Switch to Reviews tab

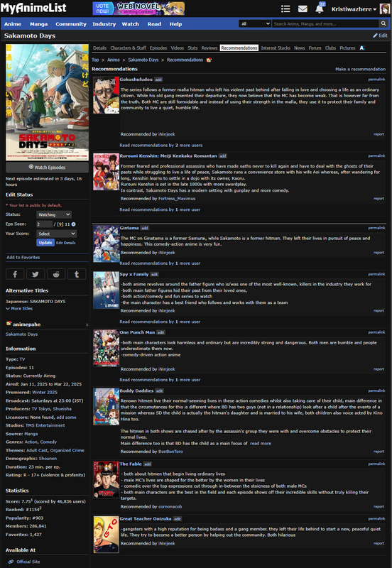pyautogui.click(x=209, y=48)
